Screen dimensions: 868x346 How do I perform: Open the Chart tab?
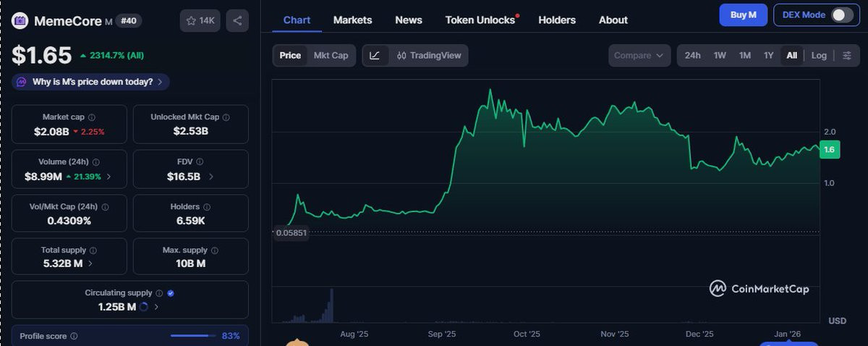297,20
